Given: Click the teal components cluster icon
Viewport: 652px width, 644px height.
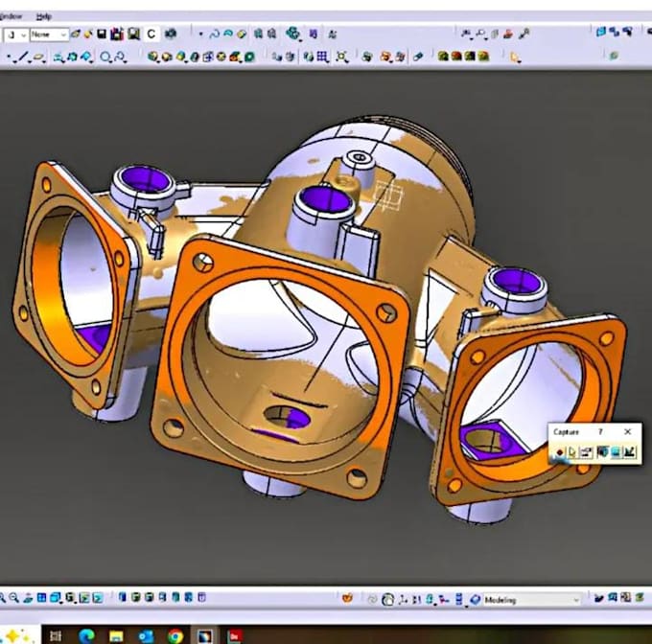Looking at the screenshot, I should point(293,34).
